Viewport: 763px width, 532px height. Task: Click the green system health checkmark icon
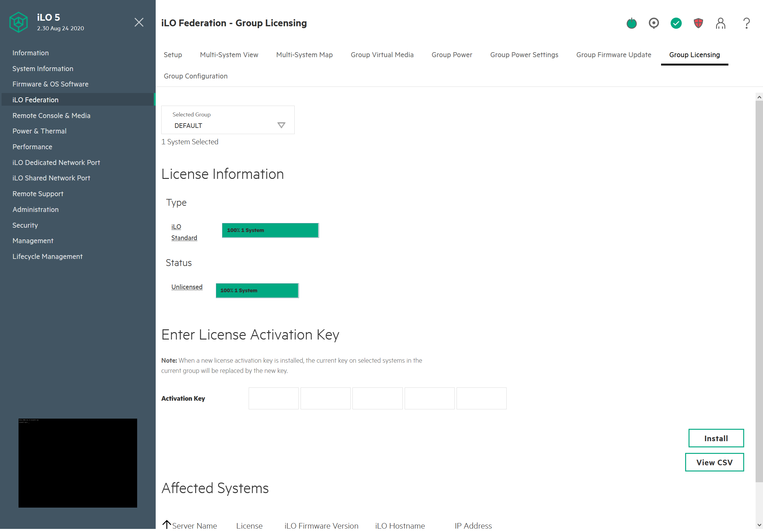coord(676,23)
